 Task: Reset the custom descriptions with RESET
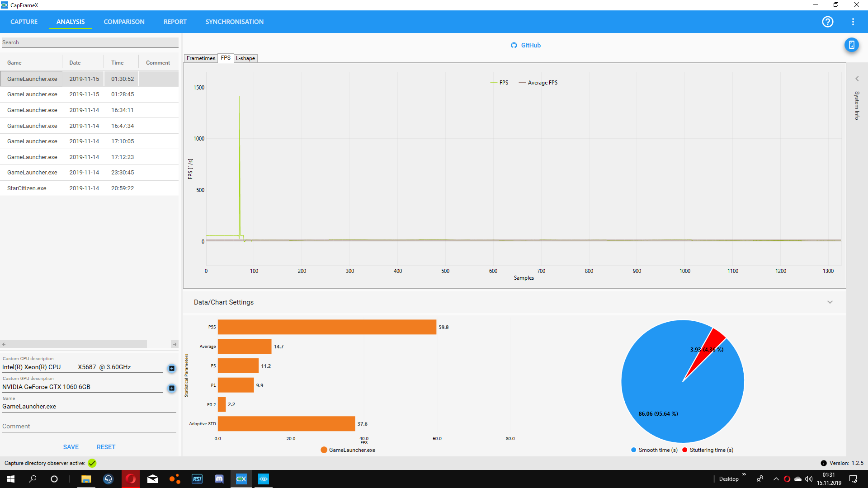point(106,446)
